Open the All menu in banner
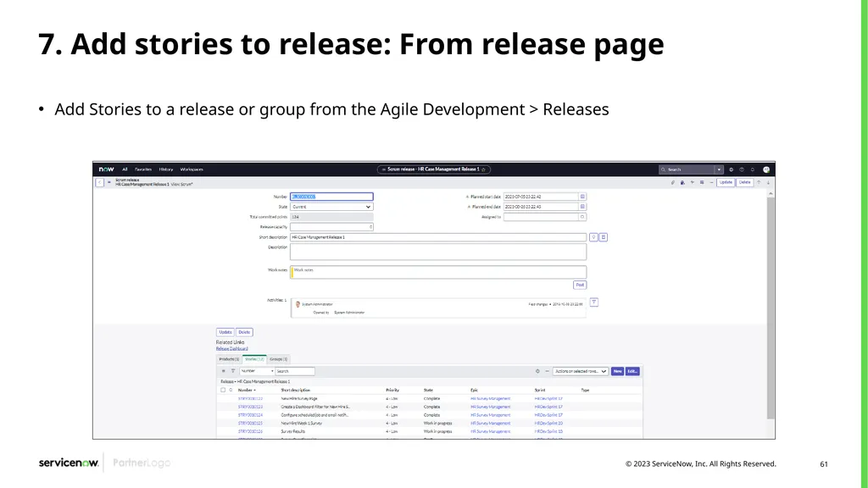Screen dimensions: 868x488 coord(125,169)
